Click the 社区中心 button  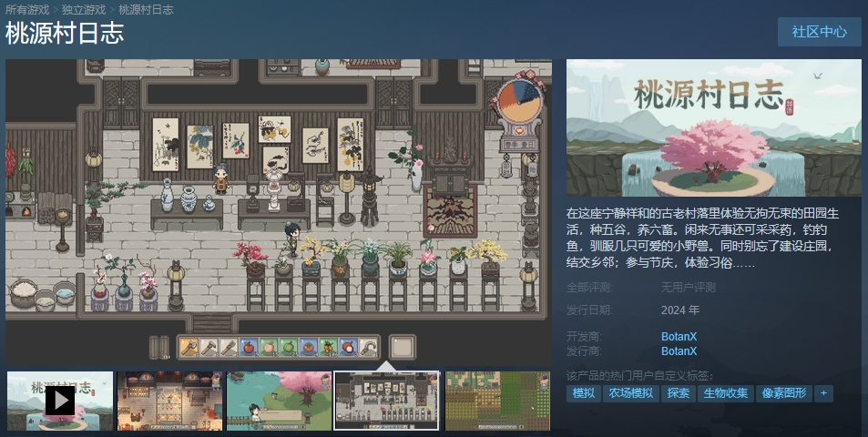820,32
